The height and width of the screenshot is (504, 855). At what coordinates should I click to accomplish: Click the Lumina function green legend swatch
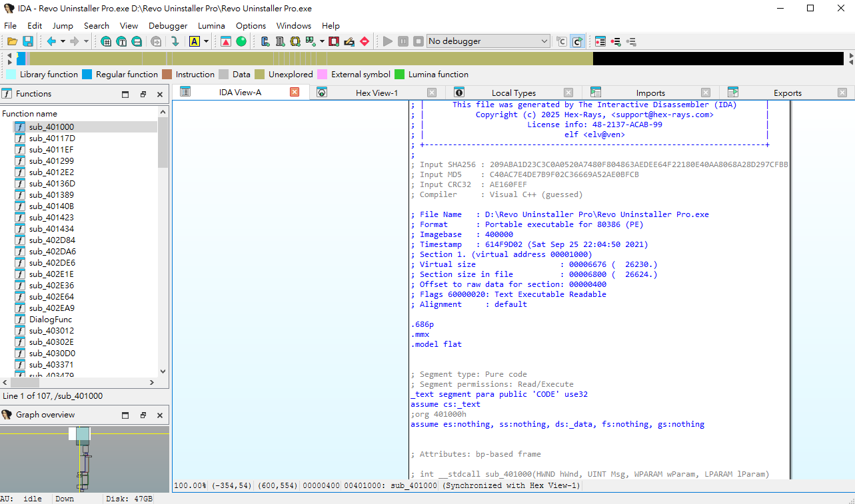[x=400, y=75]
